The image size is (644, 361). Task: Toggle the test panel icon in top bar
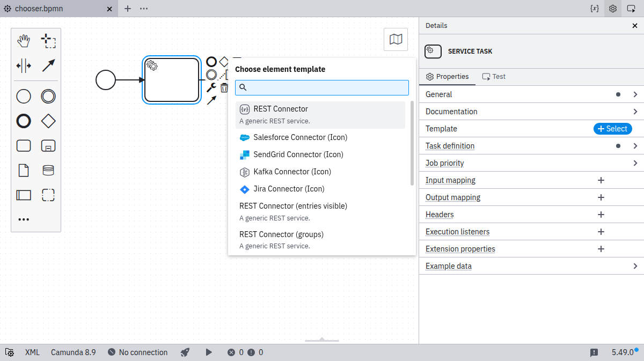point(631,9)
